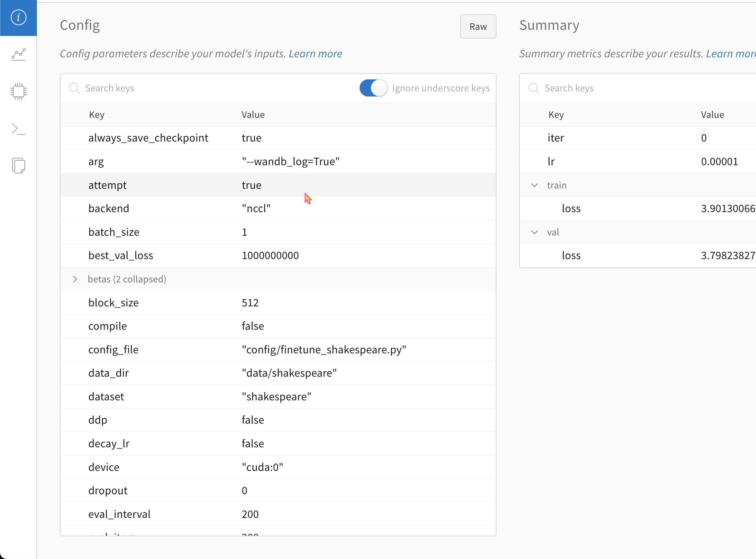Click magnifier icon in Summary search
The width and height of the screenshot is (756, 559).
click(x=534, y=88)
